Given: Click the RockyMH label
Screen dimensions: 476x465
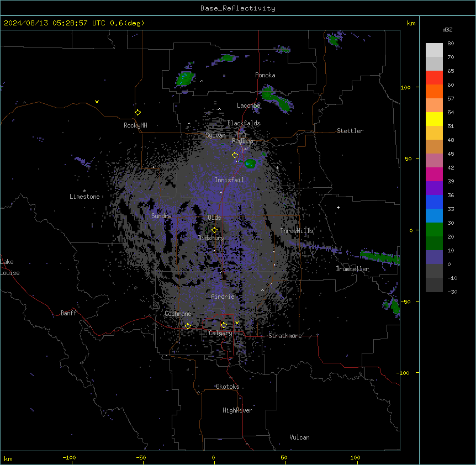Looking at the screenshot, I should point(135,125).
